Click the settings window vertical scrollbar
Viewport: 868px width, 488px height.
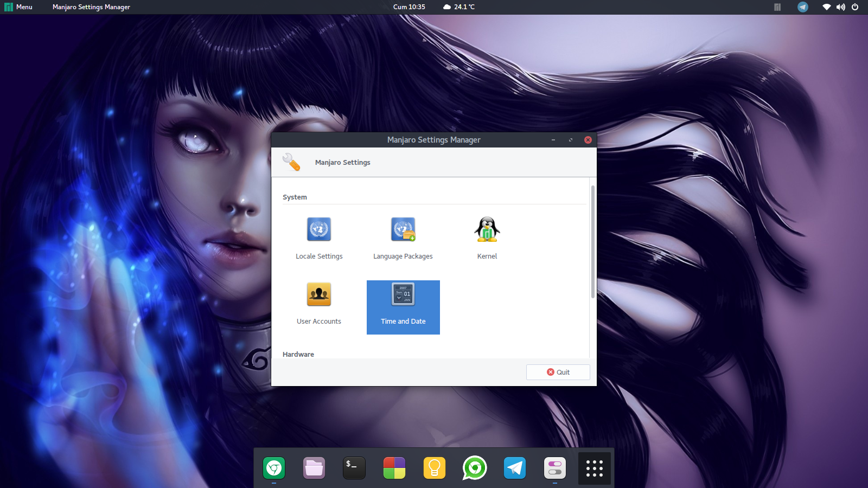593,242
